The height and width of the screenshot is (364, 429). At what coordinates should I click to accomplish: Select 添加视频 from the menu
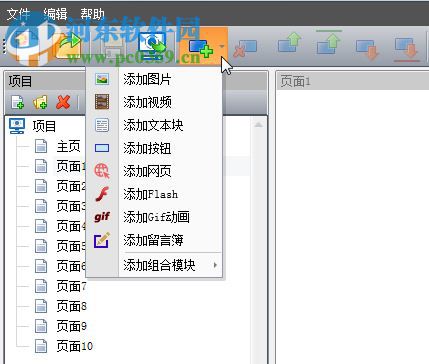click(154, 102)
